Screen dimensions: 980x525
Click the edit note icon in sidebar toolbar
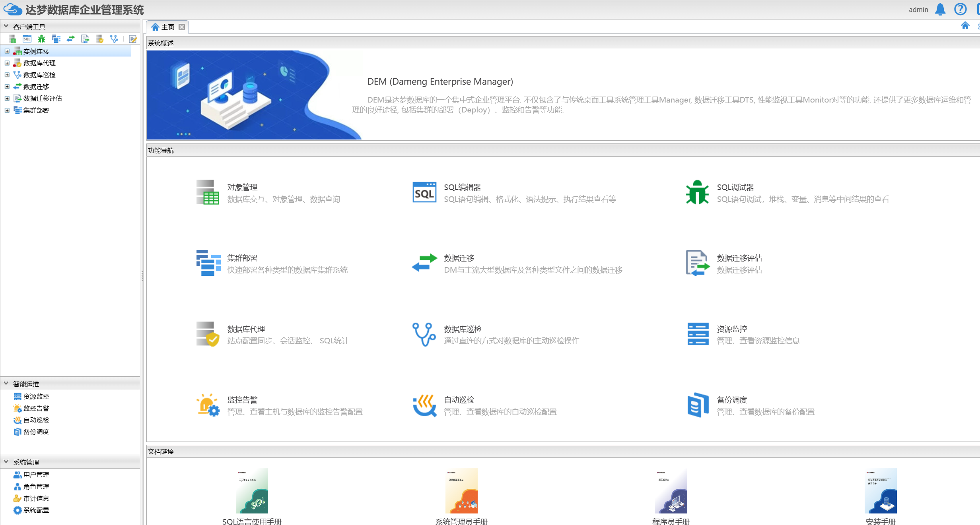click(x=133, y=39)
